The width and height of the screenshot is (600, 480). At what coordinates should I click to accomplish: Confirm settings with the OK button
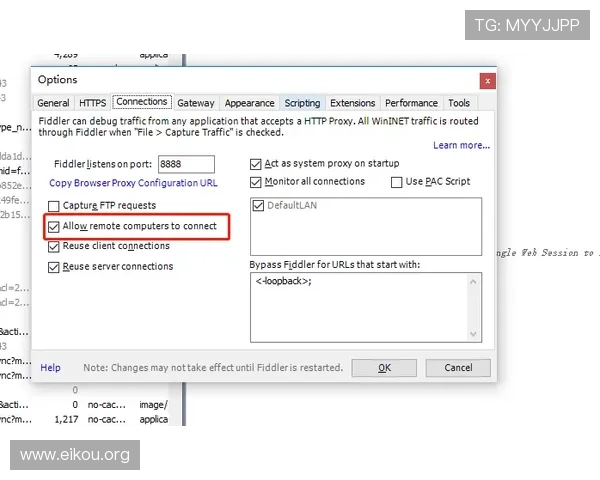[384, 368]
